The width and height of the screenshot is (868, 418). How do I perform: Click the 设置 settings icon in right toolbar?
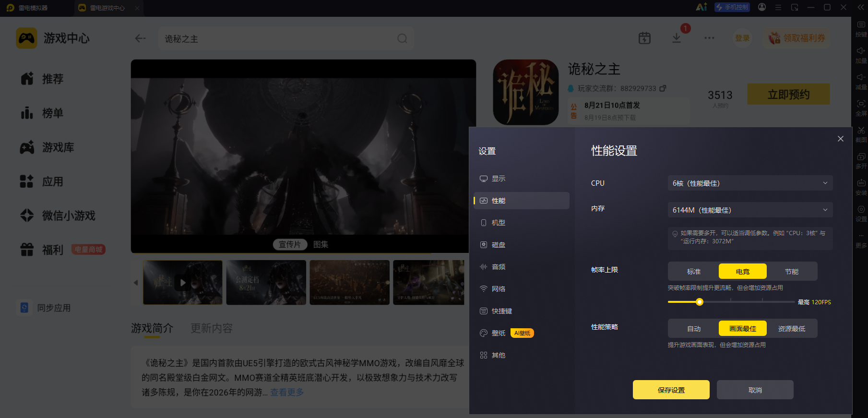pos(861,213)
